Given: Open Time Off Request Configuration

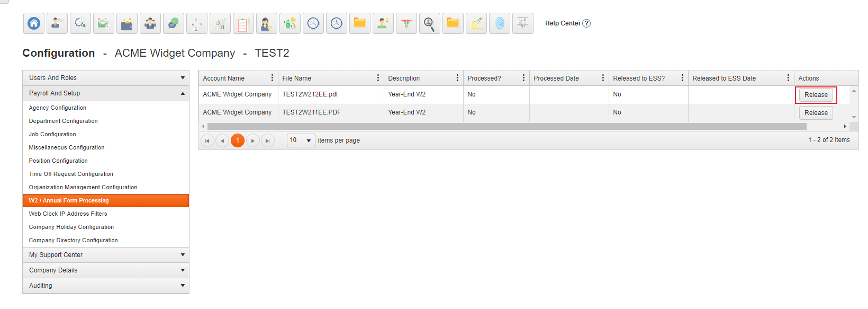Looking at the screenshot, I should coord(71,174).
